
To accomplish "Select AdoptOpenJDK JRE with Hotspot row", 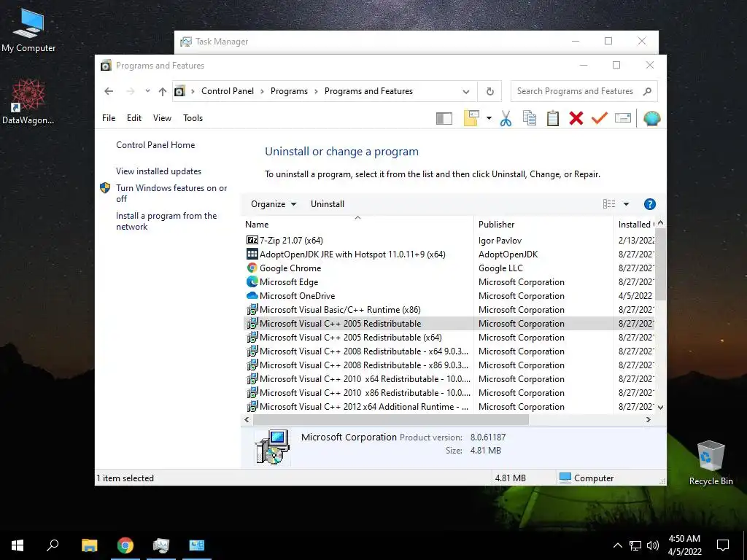I will click(x=449, y=254).
